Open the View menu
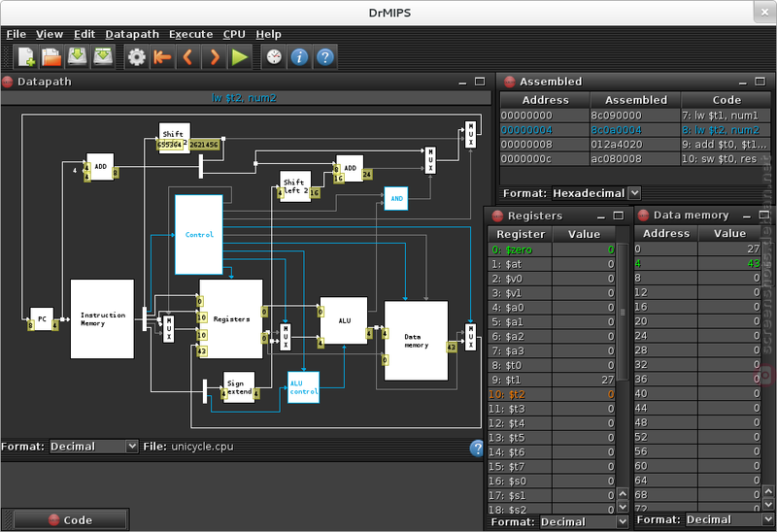This screenshot has width=777, height=532. click(50, 34)
